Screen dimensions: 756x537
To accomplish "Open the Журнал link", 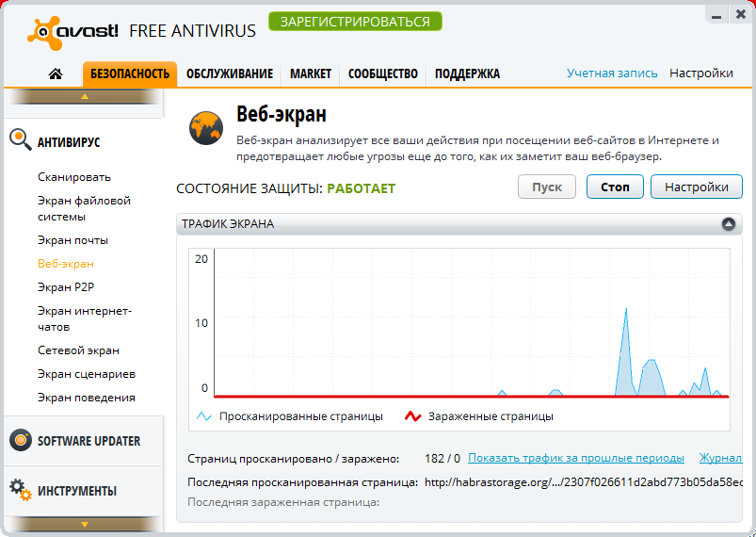I will (x=720, y=458).
